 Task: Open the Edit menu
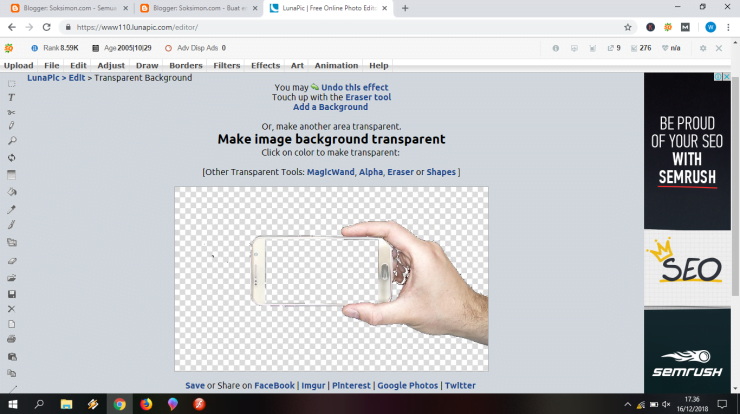pos(78,66)
